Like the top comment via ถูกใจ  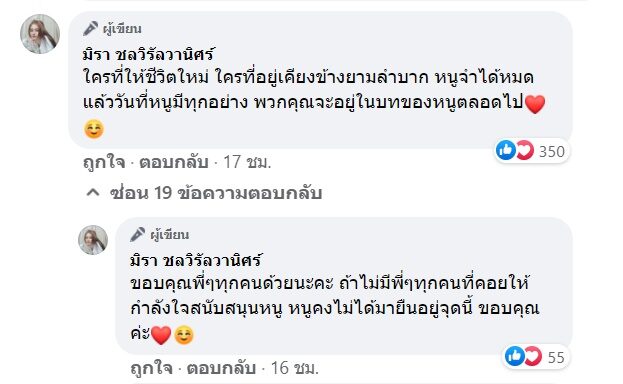104,162
